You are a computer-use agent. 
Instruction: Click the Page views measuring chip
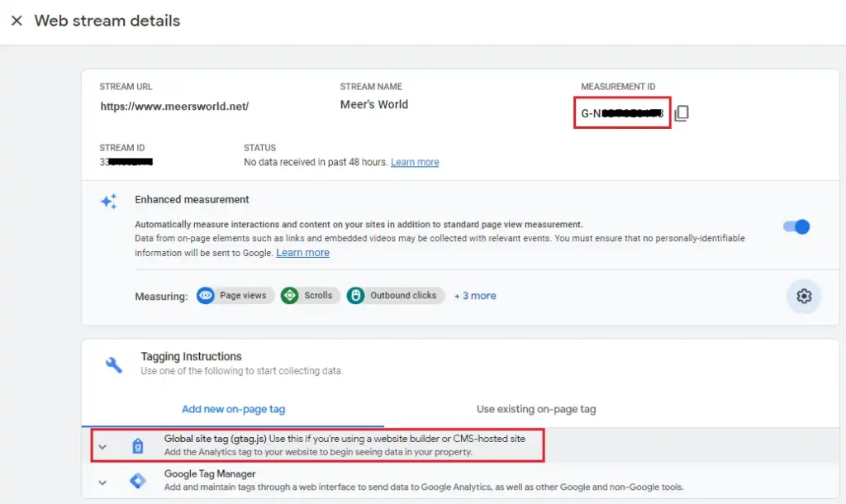pos(235,296)
